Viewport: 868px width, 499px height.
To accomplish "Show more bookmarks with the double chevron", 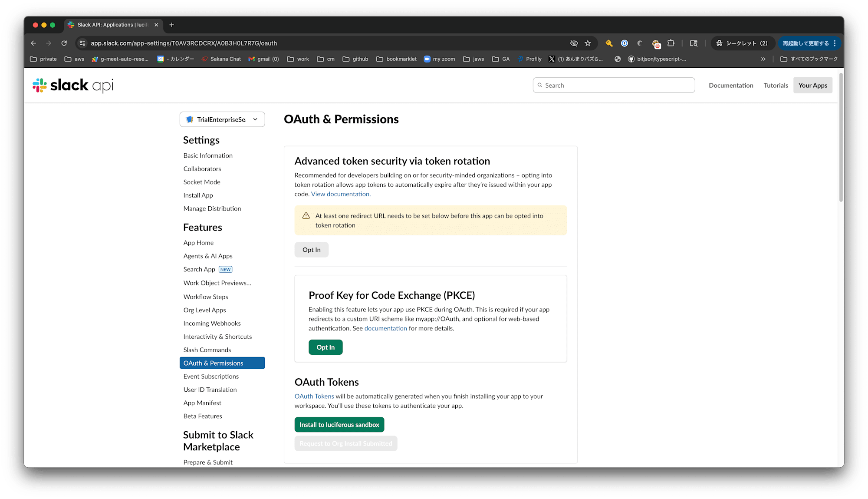I will 763,59.
